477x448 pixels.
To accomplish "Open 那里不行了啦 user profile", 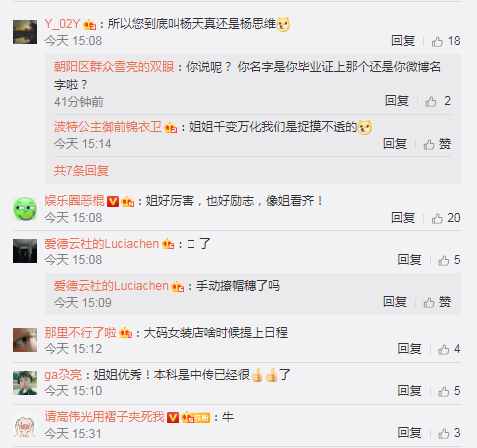I will click(80, 333).
